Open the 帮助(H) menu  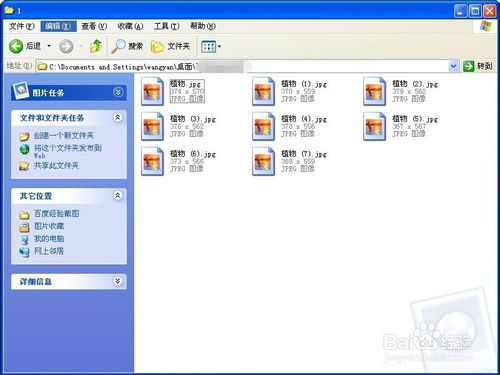203,26
